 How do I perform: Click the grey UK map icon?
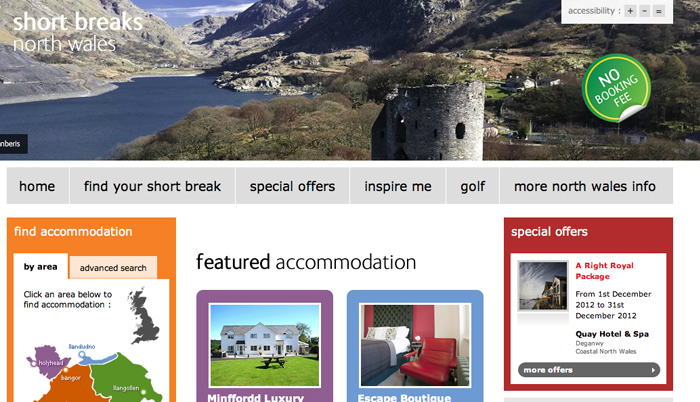(143, 316)
